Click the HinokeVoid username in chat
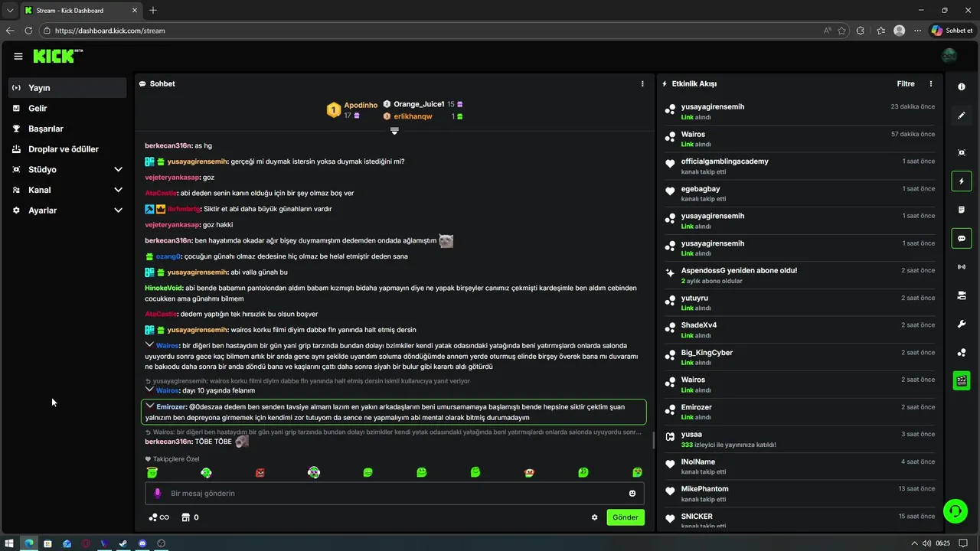Viewport: 980px width, 551px height. [x=164, y=288]
